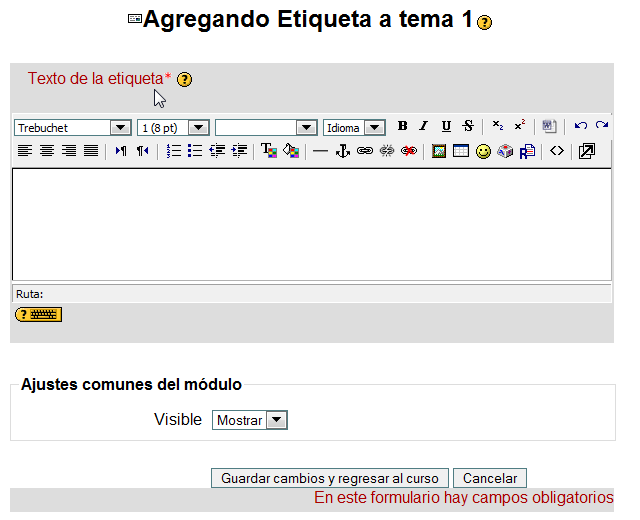Open help next to Texto de la etiqueta

[x=184, y=80]
